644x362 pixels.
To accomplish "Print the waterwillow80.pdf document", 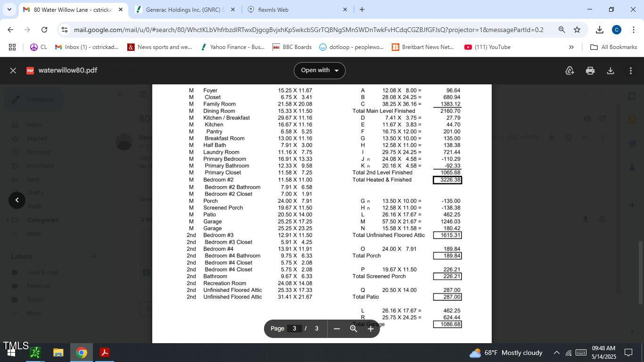I will point(590,71).
